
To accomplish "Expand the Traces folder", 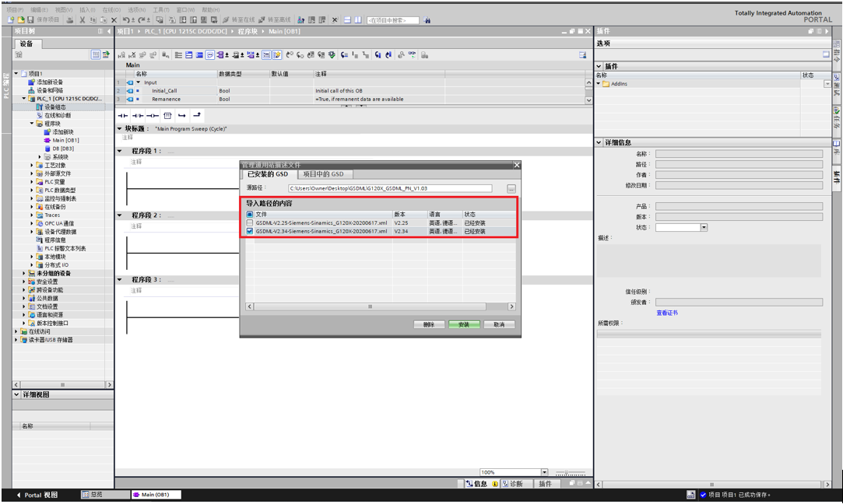I will tap(32, 215).
